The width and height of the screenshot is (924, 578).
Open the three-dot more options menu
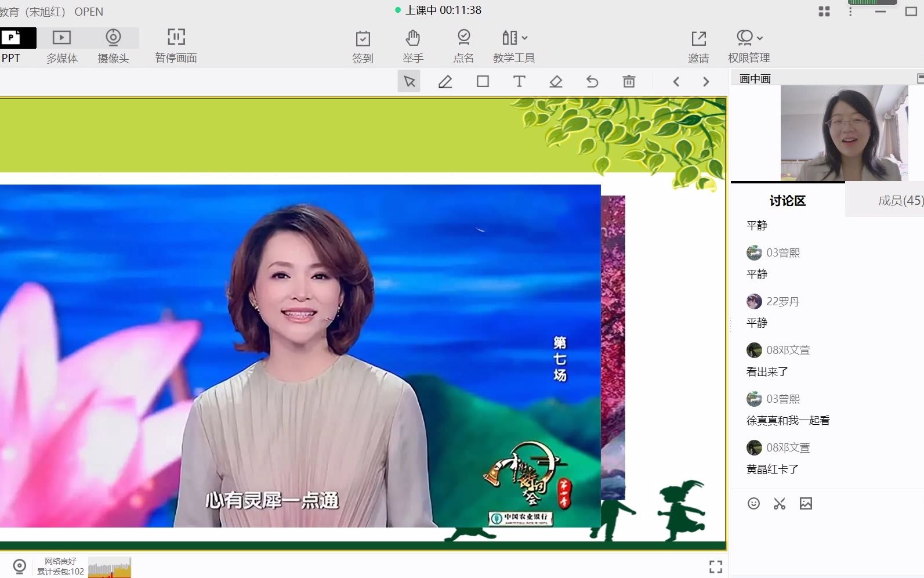(x=850, y=12)
